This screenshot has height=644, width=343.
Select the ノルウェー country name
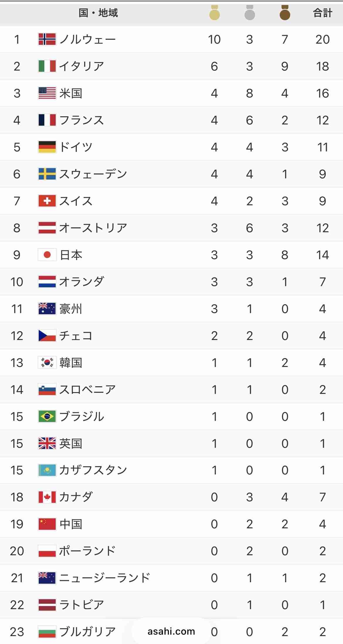(x=87, y=39)
